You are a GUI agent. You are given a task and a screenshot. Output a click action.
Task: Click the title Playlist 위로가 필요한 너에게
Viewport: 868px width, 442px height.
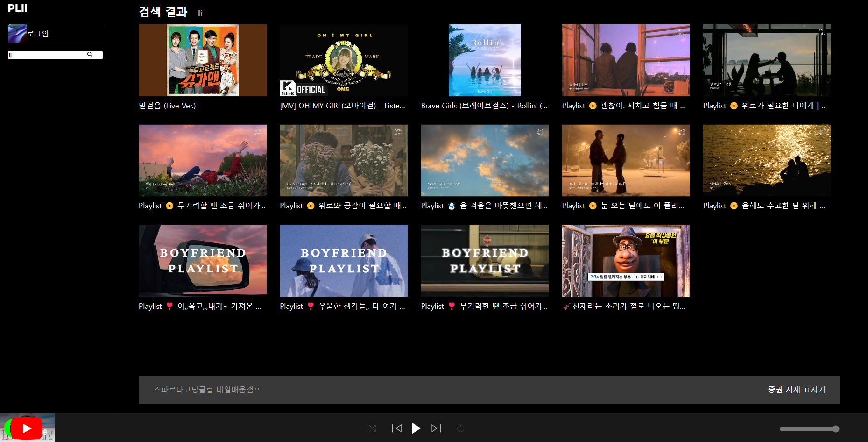[765, 106]
